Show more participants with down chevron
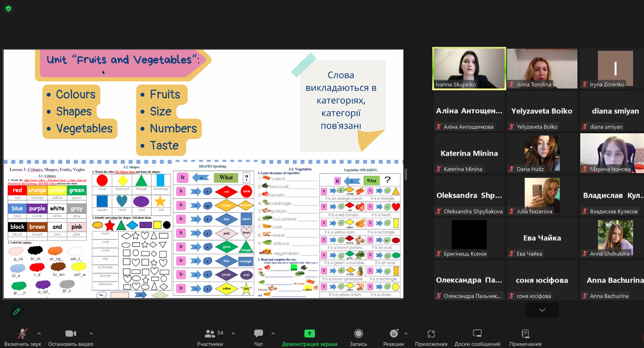Viewport: 644px width, 348px height. point(542,310)
